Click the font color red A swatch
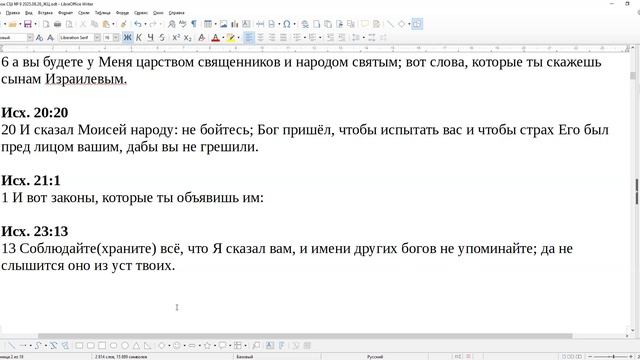The height and width of the screenshot is (360, 640). tap(216, 38)
